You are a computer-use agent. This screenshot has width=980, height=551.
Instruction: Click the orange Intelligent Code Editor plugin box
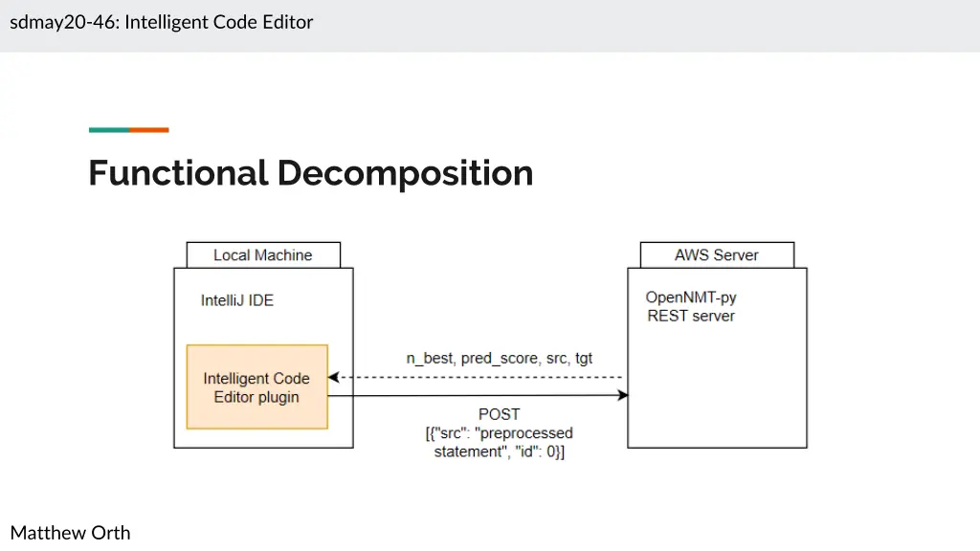pyautogui.click(x=256, y=387)
